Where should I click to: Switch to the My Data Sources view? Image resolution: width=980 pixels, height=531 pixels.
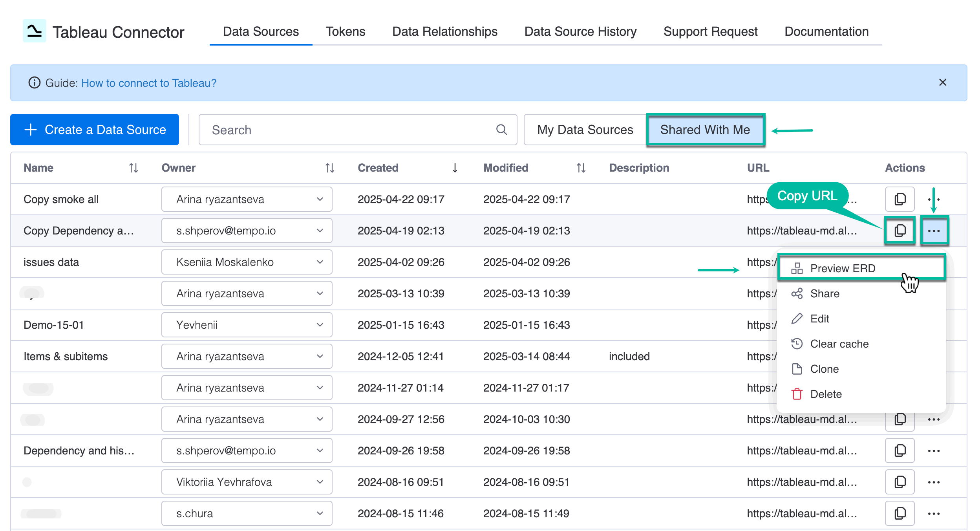[584, 130]
